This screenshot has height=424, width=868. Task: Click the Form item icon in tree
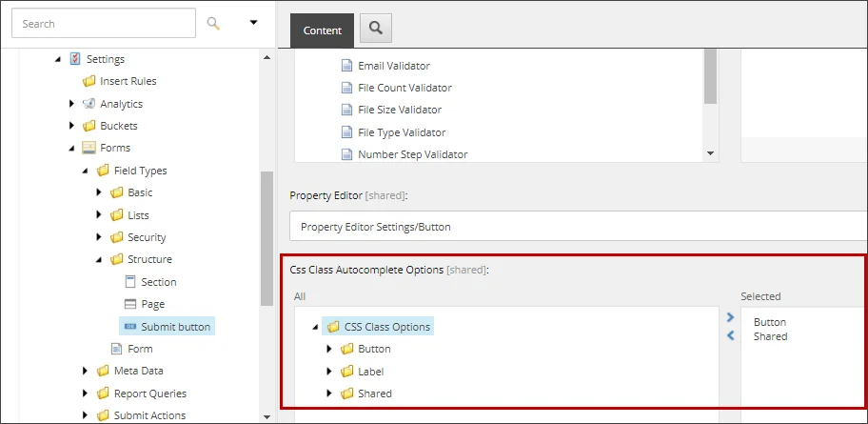[116, 349]
